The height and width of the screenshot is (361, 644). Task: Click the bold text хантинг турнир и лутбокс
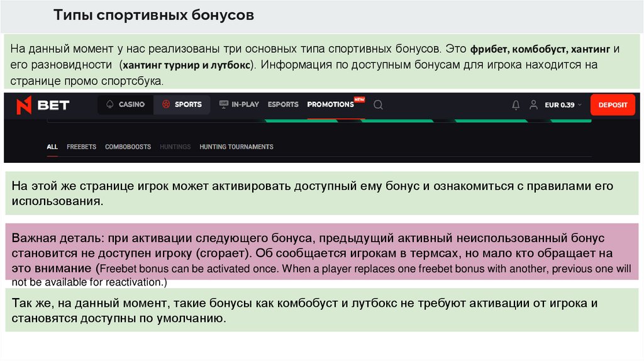pos(186,65)
